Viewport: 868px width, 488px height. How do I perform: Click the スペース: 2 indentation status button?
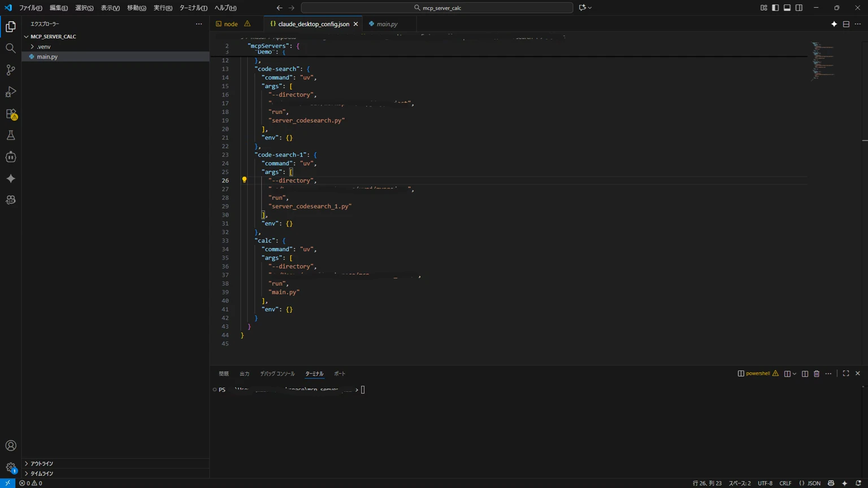tap(740, 483)
